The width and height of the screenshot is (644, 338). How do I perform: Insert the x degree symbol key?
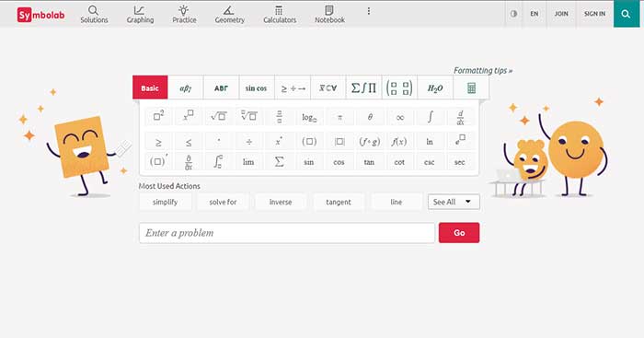click(279, 142)
